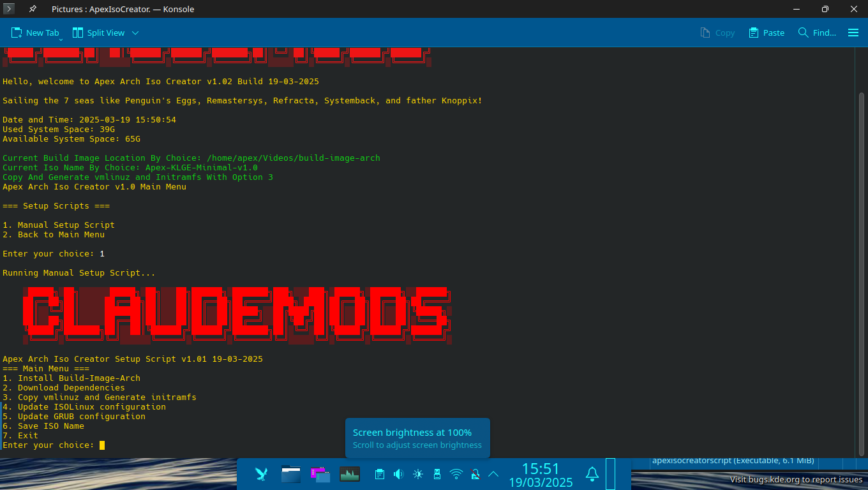Open the notifications bell icon
868x490 pixels.
[592, 474]
